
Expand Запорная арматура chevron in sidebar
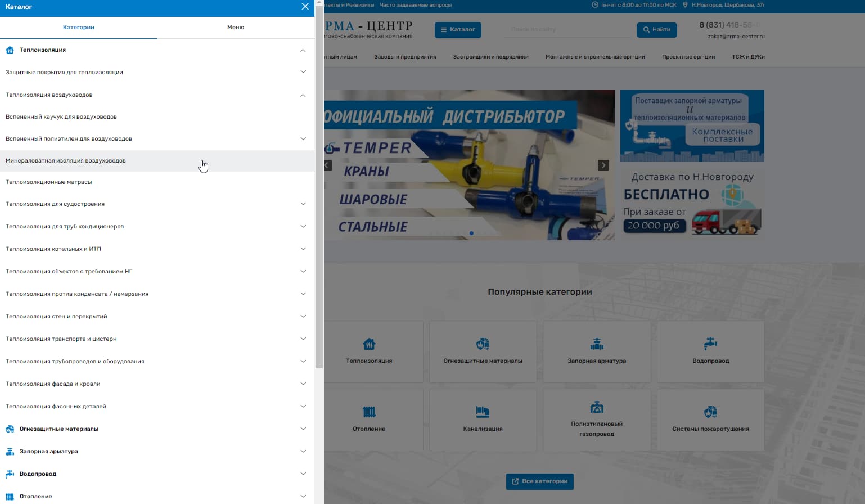point(303,451)
